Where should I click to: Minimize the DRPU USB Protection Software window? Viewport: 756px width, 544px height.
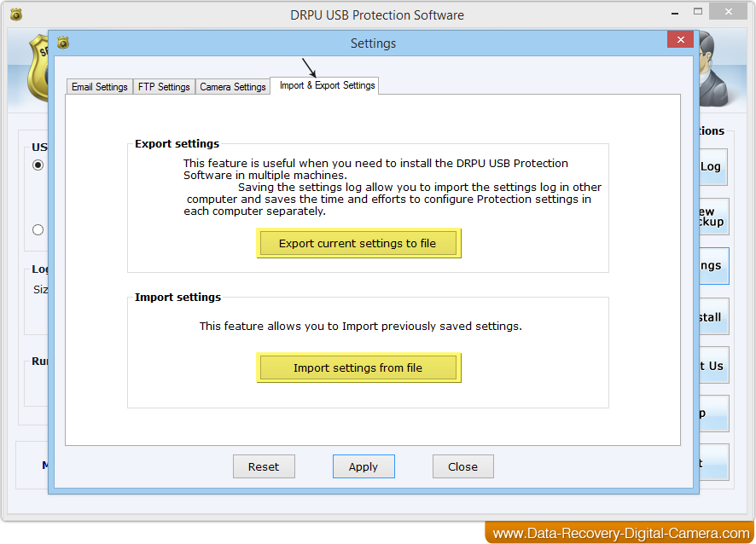675,14
